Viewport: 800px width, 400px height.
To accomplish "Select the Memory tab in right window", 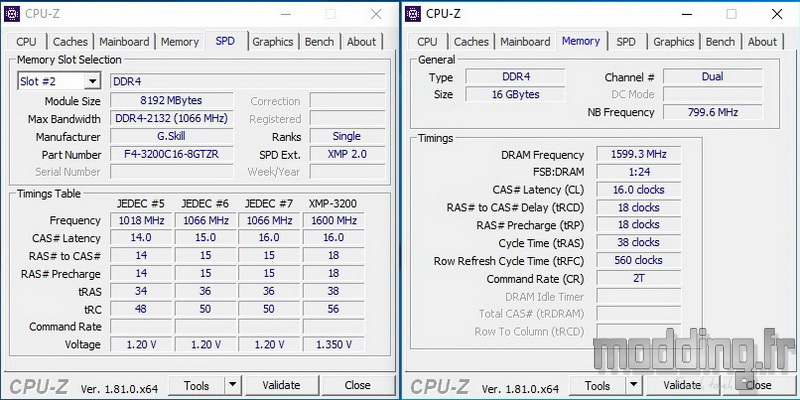I will tap(581, 41).
